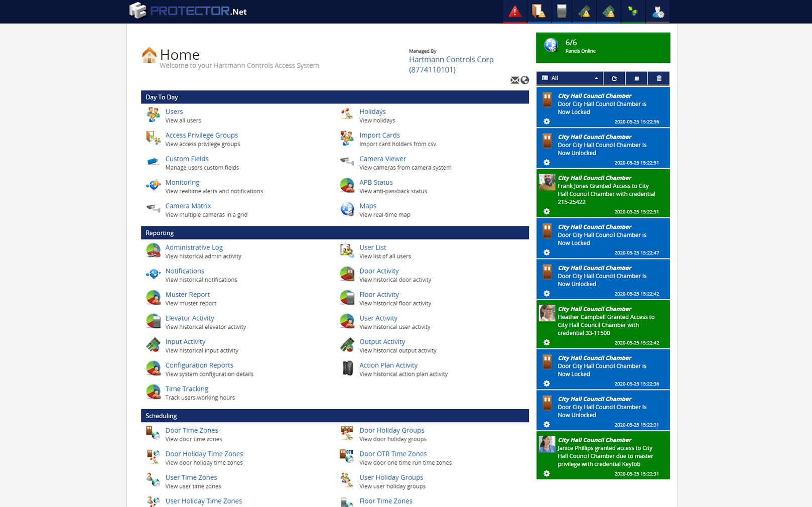Click the globe icon beside the envelope
This screenshot has height=507, width=812.
click(525, 80)
